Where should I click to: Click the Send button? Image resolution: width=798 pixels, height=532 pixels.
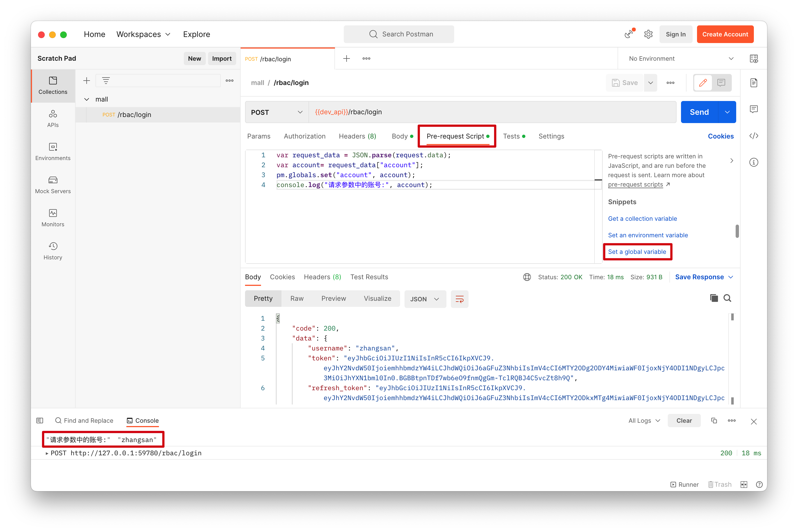pos(699,112)
